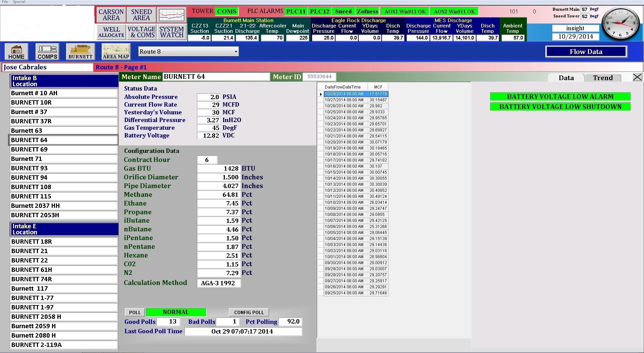Open the WELL ALLOCATE screen
The image size is (644, 353).
coord(111,32)
